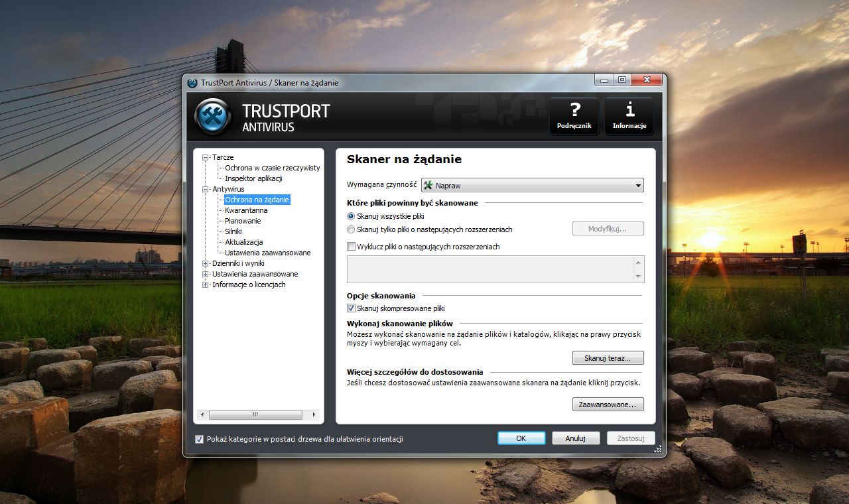Open Aktualizacja in the tree
This screenshot has height=504, width=849.
(x=244, y=242)
